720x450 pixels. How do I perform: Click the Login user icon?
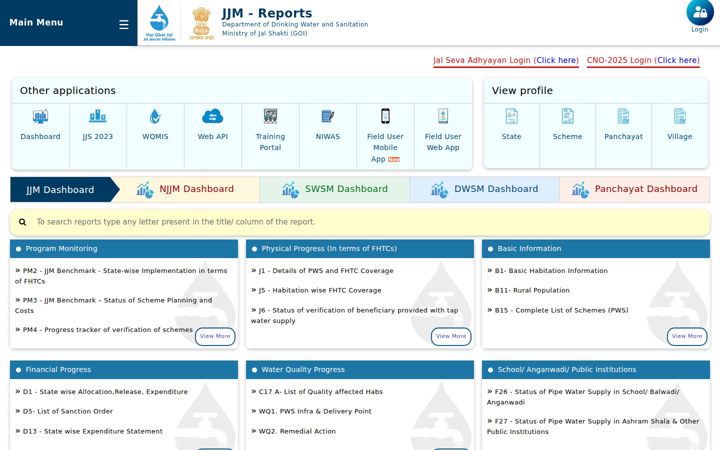pyautogui.click(x=699, y=12)
